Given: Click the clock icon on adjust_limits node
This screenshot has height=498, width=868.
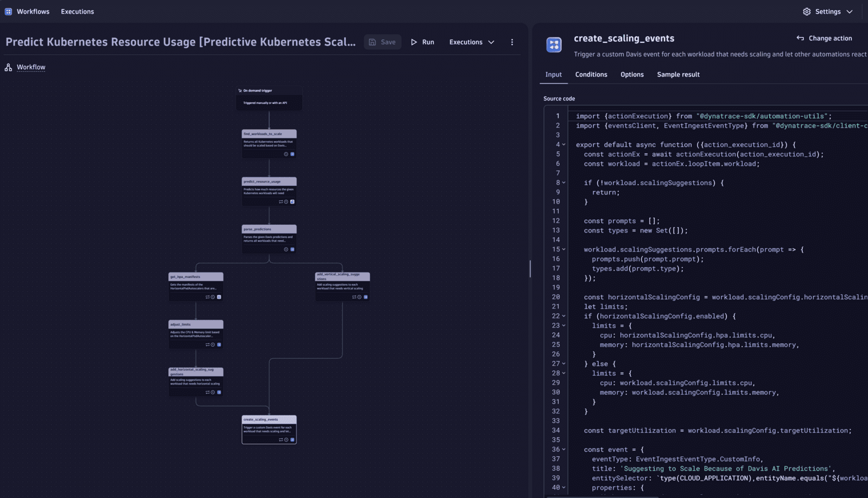Looking at the screenshot, I should point(213,345).
